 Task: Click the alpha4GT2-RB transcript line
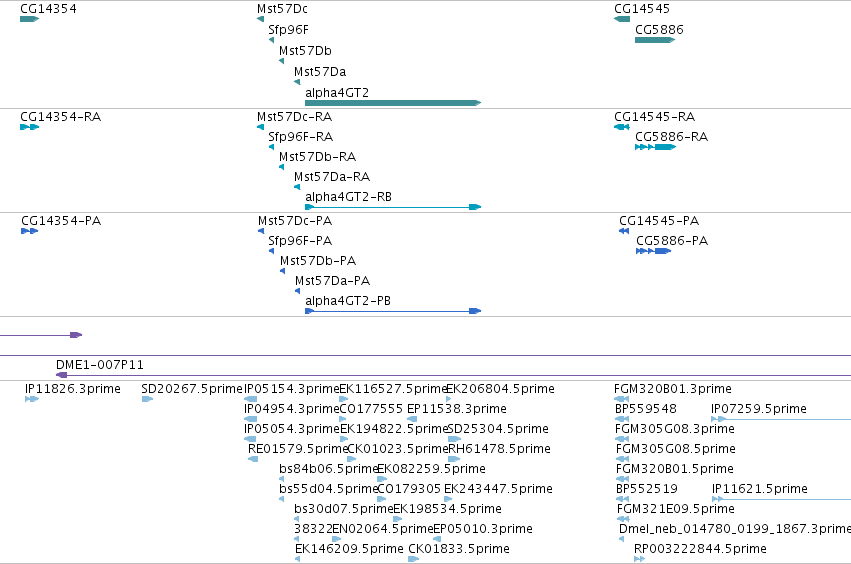393,207
